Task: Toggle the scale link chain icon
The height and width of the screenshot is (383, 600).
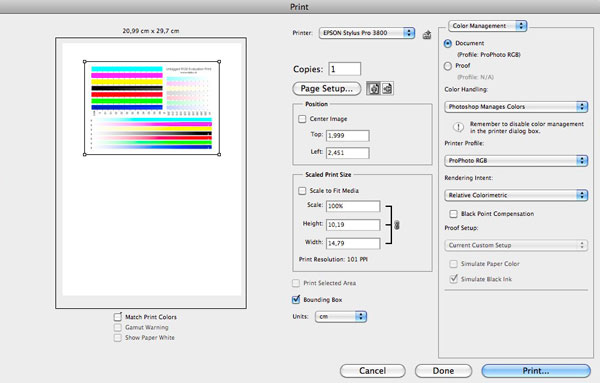Action: coord(397,225)
